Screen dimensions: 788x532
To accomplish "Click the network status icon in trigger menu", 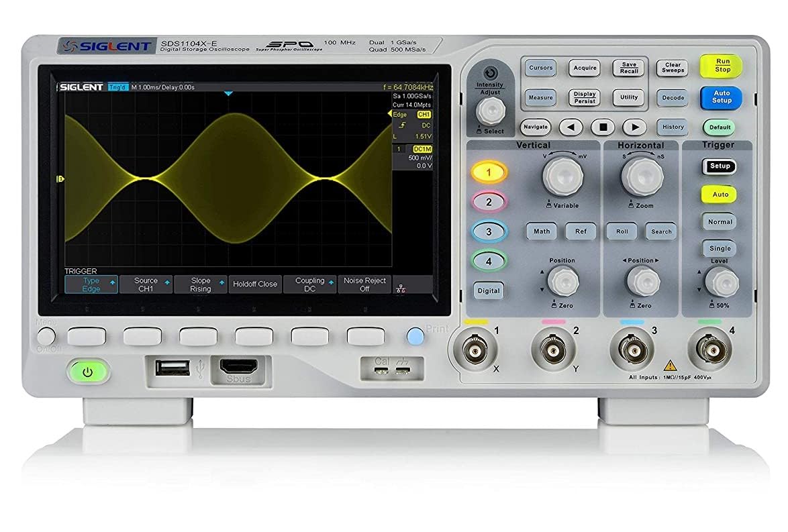I will 401,288.
